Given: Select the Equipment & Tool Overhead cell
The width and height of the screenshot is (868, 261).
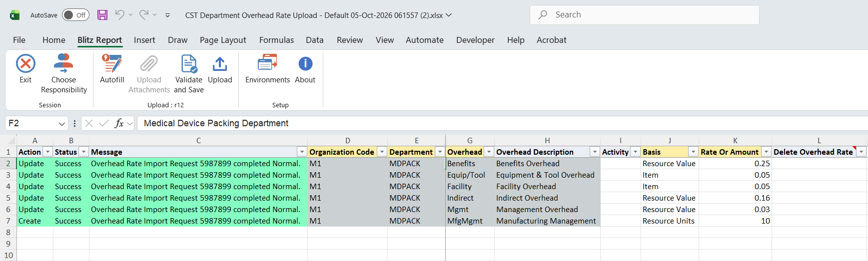Looking at the screenshot, I should 547,175.
